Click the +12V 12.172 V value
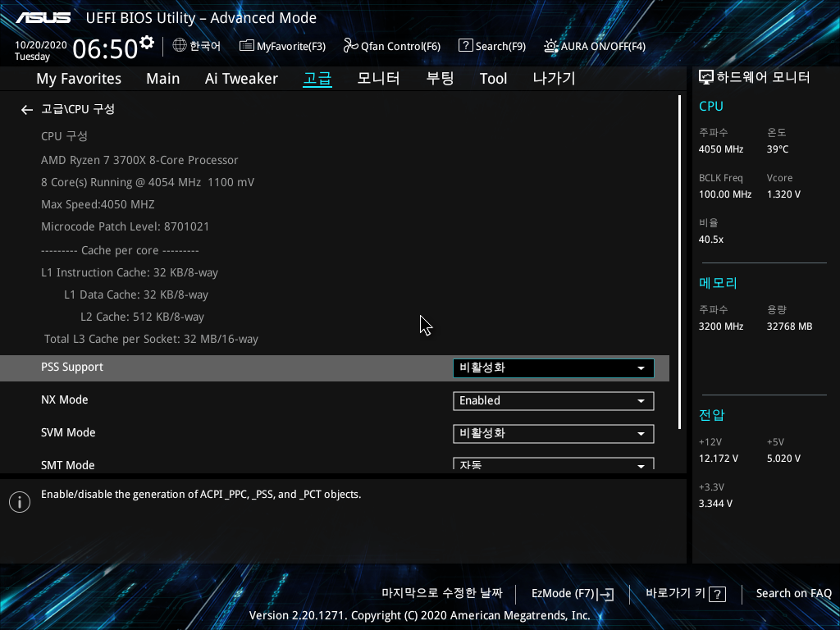The height and width of the screenshot is (630, 840). [x=718, y=459]
